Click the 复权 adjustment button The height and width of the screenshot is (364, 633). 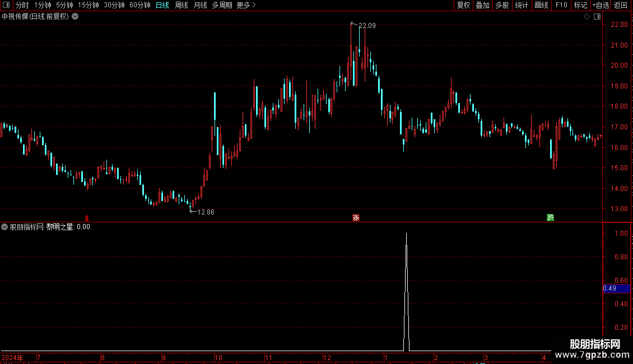(x=463, y=5)
